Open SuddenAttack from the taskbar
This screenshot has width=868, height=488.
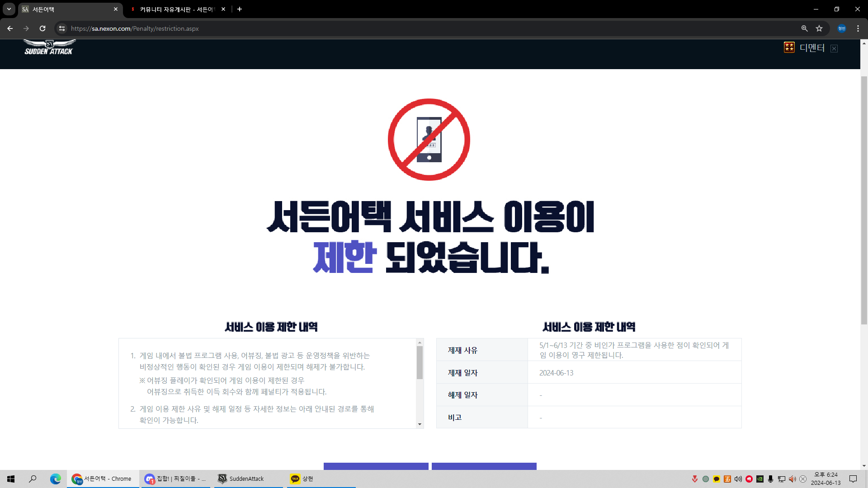(246, 479)
